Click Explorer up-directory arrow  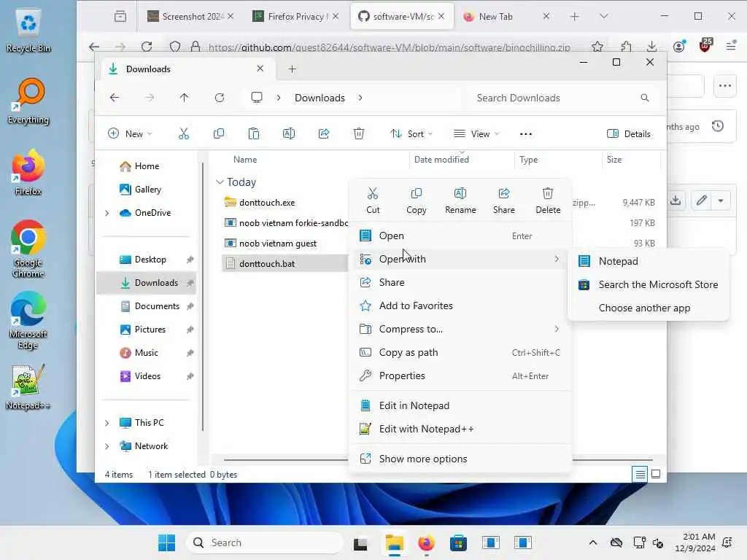[185, 98]
